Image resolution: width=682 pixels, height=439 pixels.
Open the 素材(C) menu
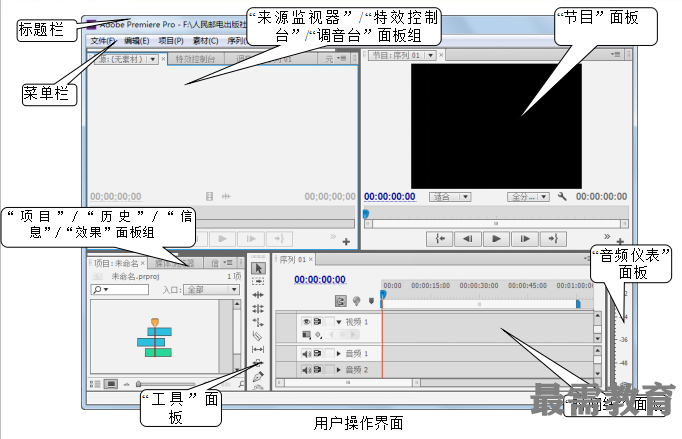pos(205,41)
